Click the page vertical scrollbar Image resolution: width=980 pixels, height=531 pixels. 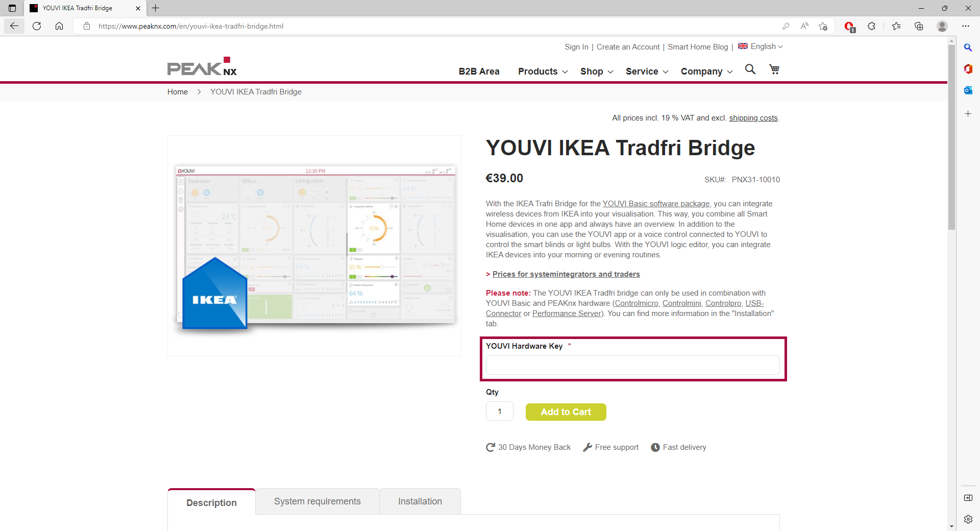coord(951,138)
